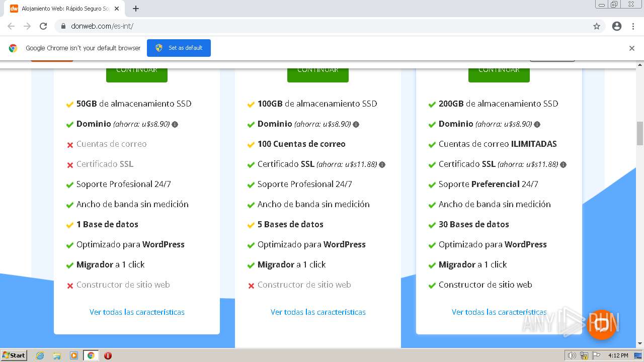This screenshot has width=644, height=362.
Task: Click the action center flag tray icon
Action: [x=596, y=355]
